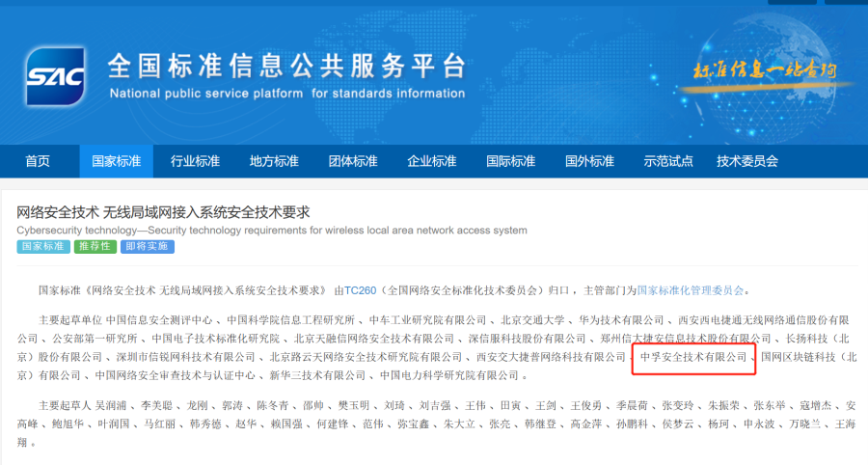The width and height of the screenshot is (868, 465).
Task: Click the 全国标准信息公共服务平台 site title
Action: pos(286,66)
